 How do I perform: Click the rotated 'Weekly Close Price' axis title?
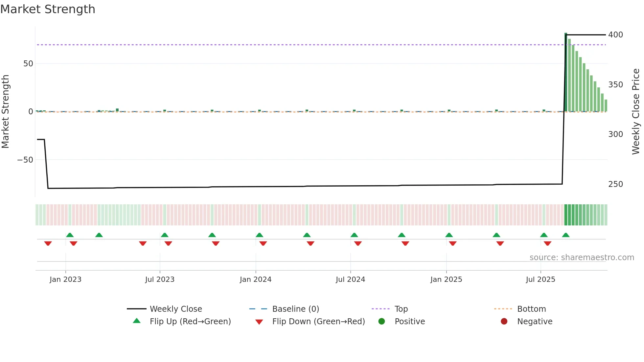636,112
